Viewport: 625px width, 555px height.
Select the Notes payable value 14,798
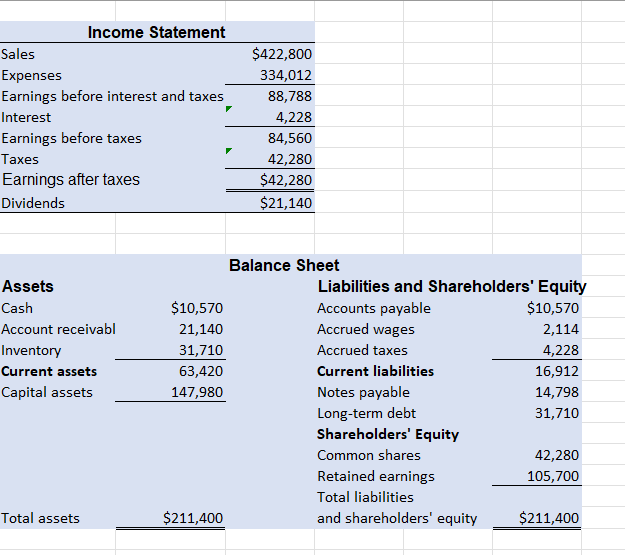point(537,392)
